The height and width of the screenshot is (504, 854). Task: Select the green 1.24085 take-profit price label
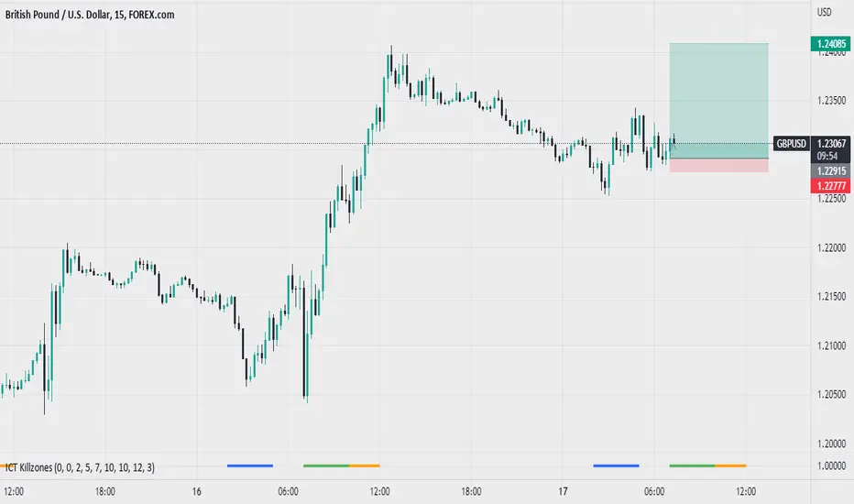tap(830, 44)
